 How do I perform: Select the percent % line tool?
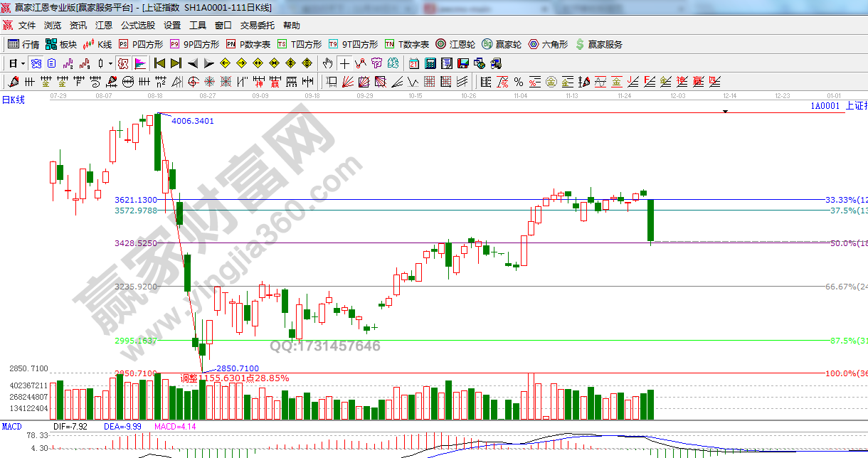click(519, 81)
